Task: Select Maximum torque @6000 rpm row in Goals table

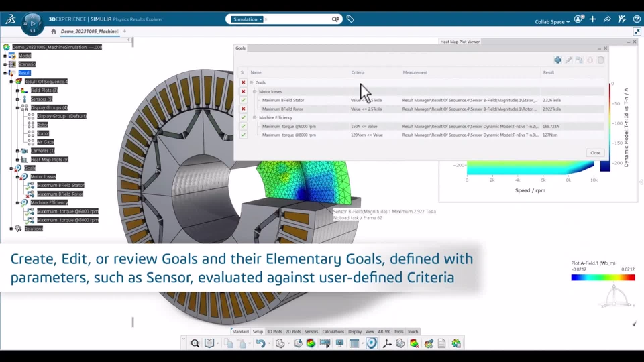Action: [421, 127]
